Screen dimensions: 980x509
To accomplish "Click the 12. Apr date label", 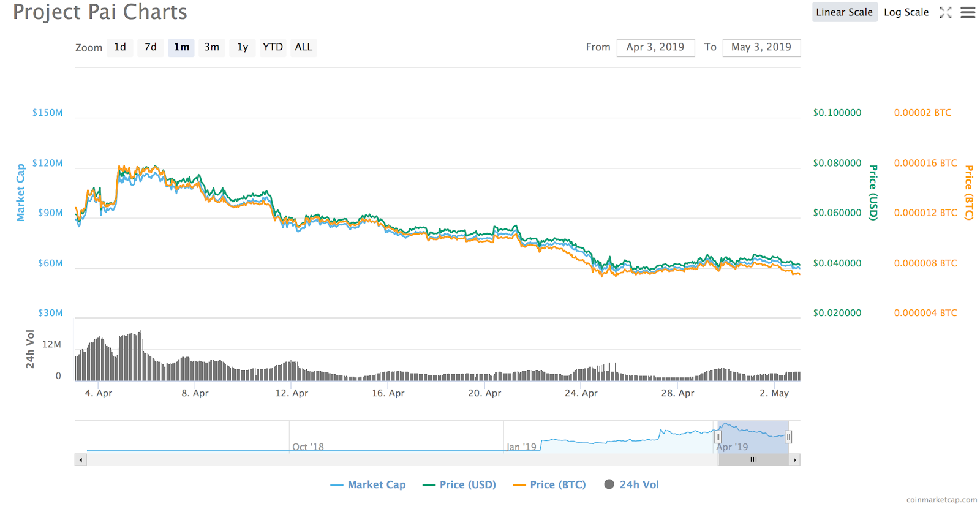I will [x=292, y=393].
